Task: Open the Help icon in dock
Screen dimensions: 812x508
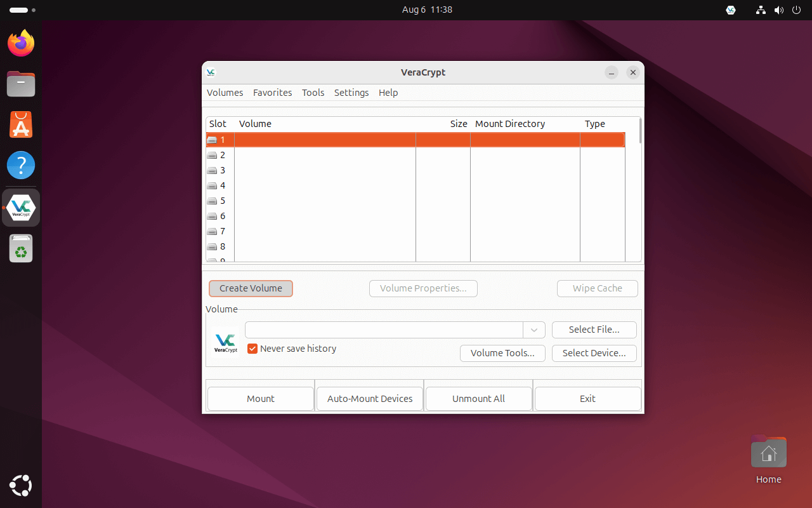Action: coord(21,165)
